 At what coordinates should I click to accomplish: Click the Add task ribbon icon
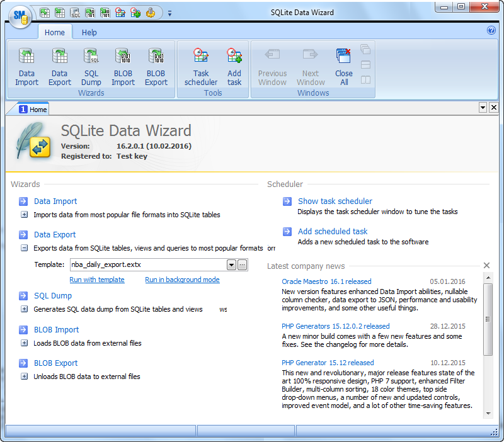click(234, 65)
